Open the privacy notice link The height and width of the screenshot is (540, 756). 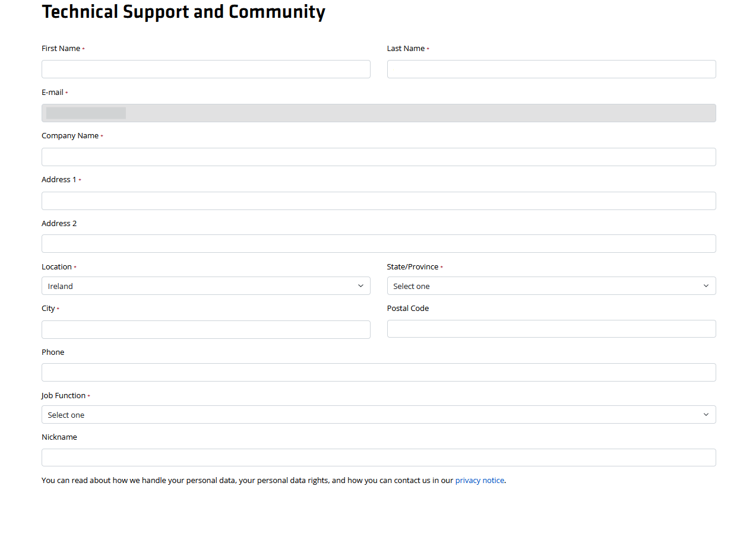click(479, 480)
